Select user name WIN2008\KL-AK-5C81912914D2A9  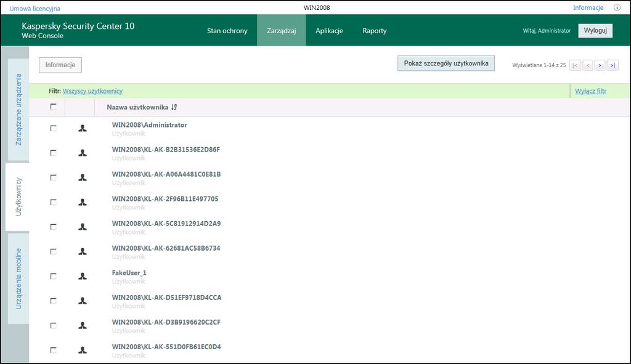click(166, 224)
